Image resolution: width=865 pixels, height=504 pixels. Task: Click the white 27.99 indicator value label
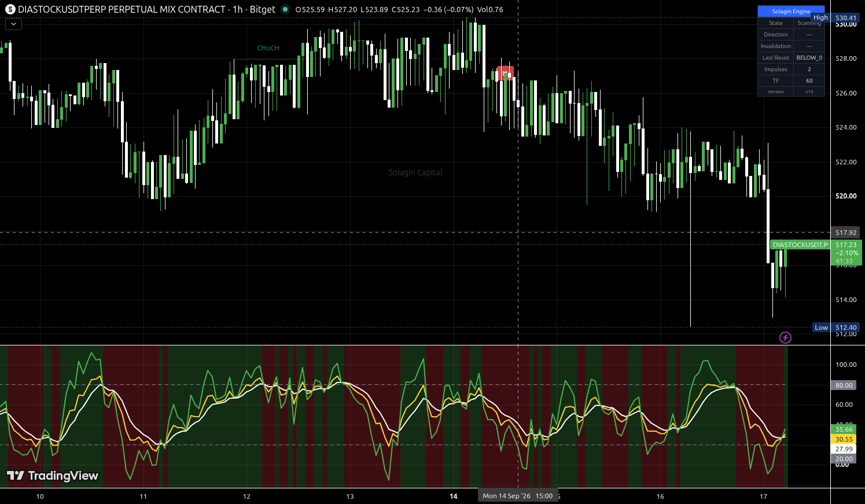pyautogui.click(x=844, y=449)
